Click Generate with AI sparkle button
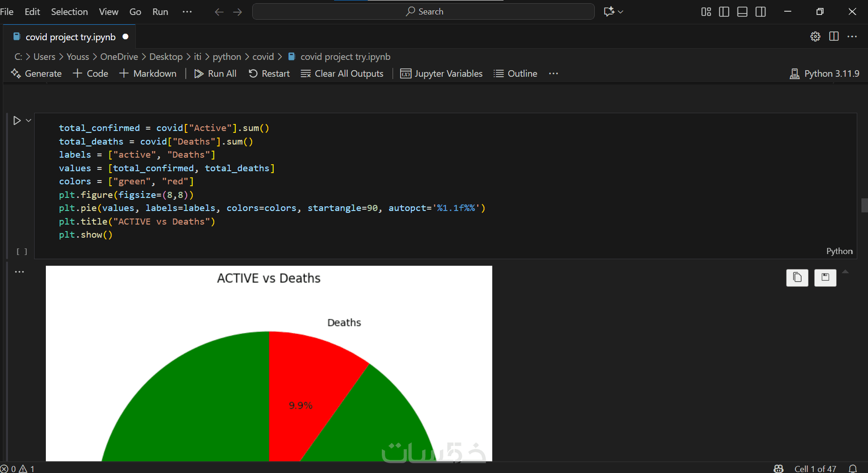 tap(36, 73)
